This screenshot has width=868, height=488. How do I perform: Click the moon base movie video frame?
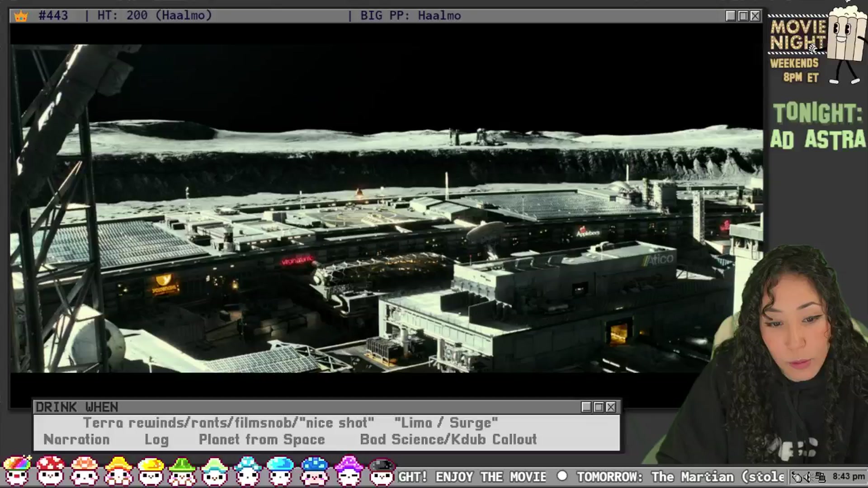click(387, 208)
